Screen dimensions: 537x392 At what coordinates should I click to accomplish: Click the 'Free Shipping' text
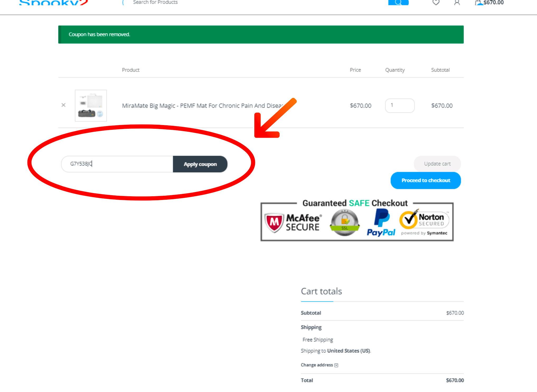(318, 340)
